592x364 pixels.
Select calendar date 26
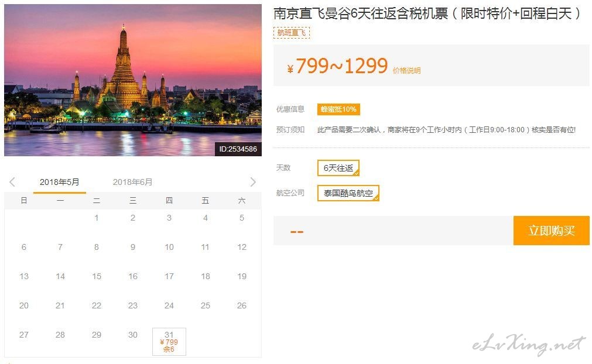point(242,305)
